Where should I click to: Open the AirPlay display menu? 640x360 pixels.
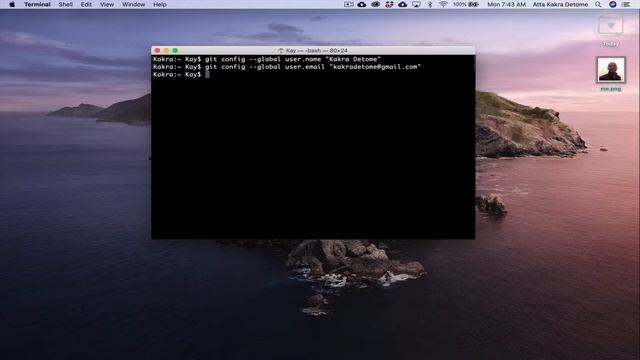[x=416, y=4]
